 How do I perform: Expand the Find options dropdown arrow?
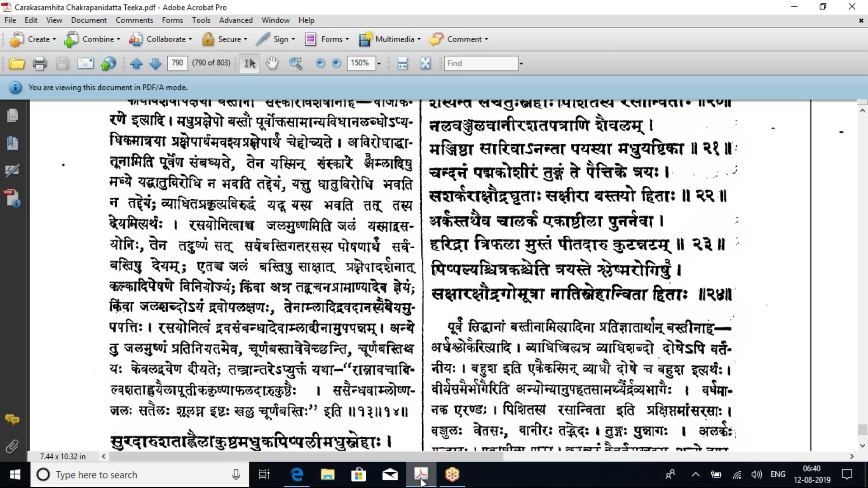(x=521, y=64)
